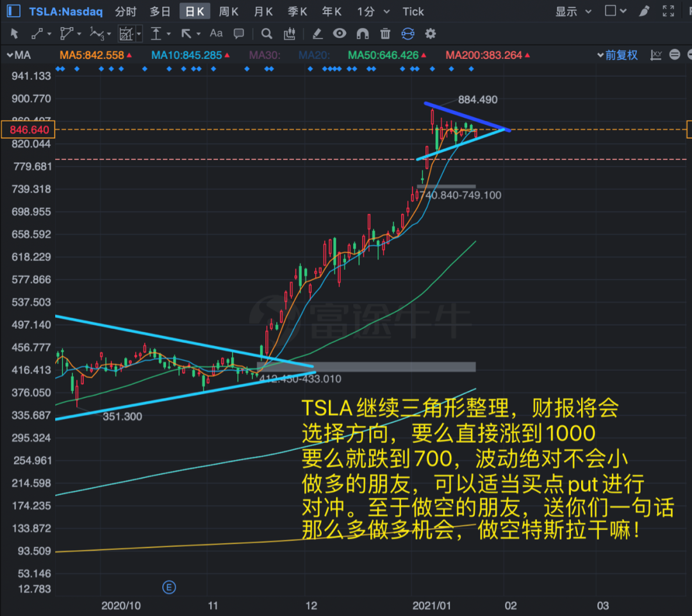This screenshot has width=692, height=616.
Task: Click the earnings E marker
Action: 169,587
